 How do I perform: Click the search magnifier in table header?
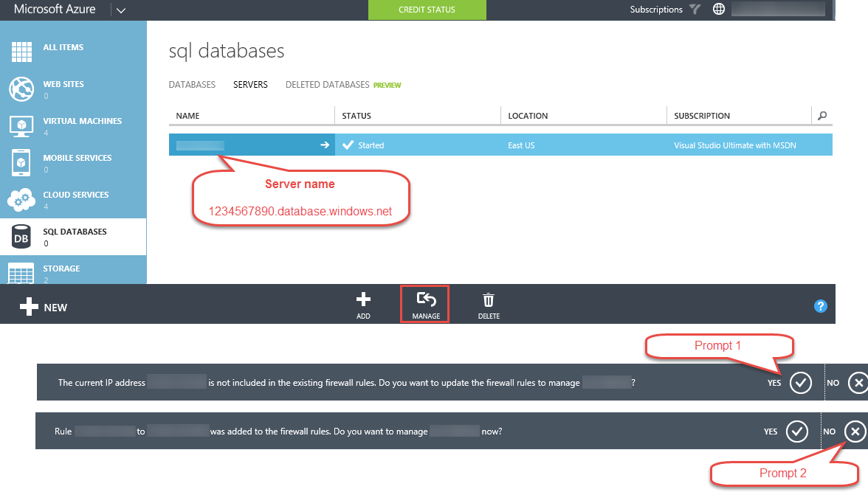(822, 116)
